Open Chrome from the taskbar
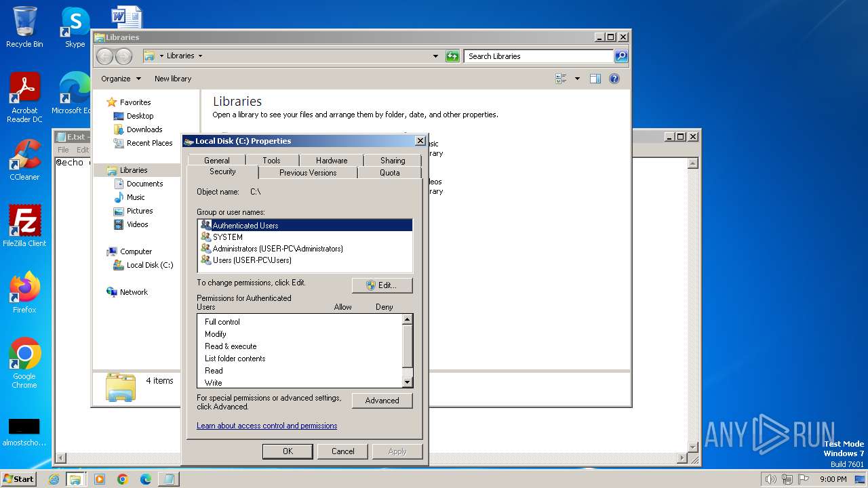Image resolution: width=868 pixels, height=488 pixels. tap(123, 479)
